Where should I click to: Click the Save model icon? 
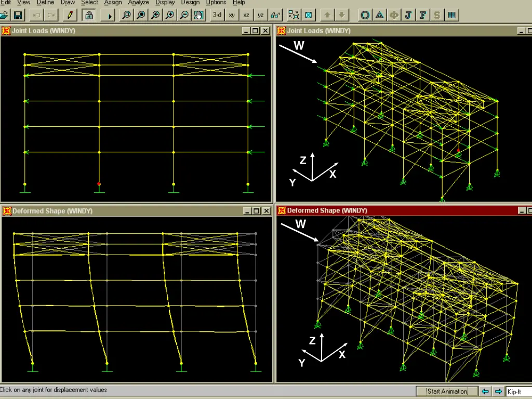click(17, 15)
